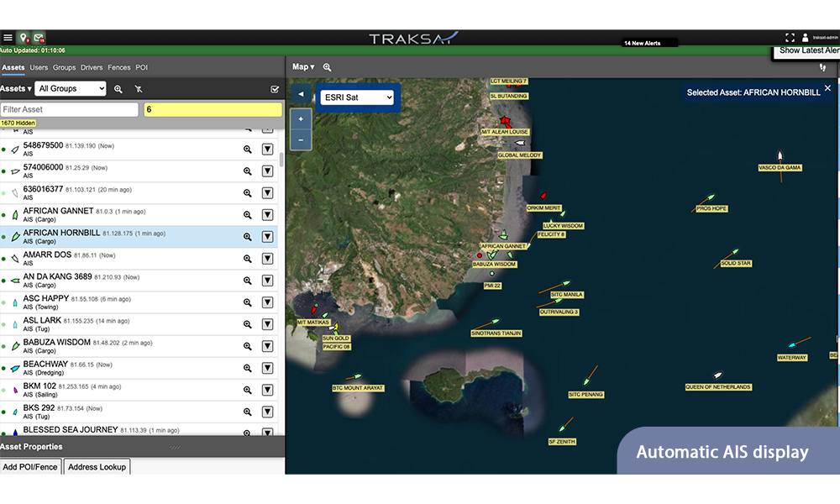
Task: Click the map search magnifier icon
Action: tap(327, 67)
